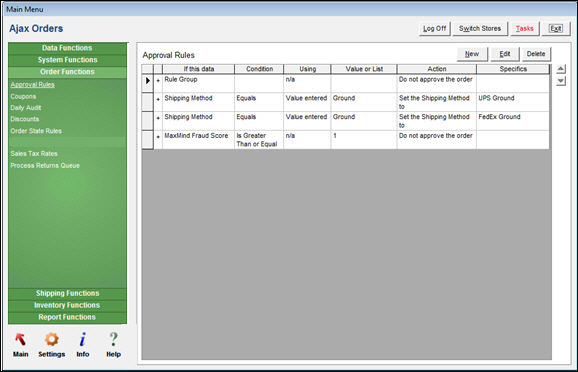
Task: Click the fraud score value '1' cell
Action: click(x=364, y=140)
